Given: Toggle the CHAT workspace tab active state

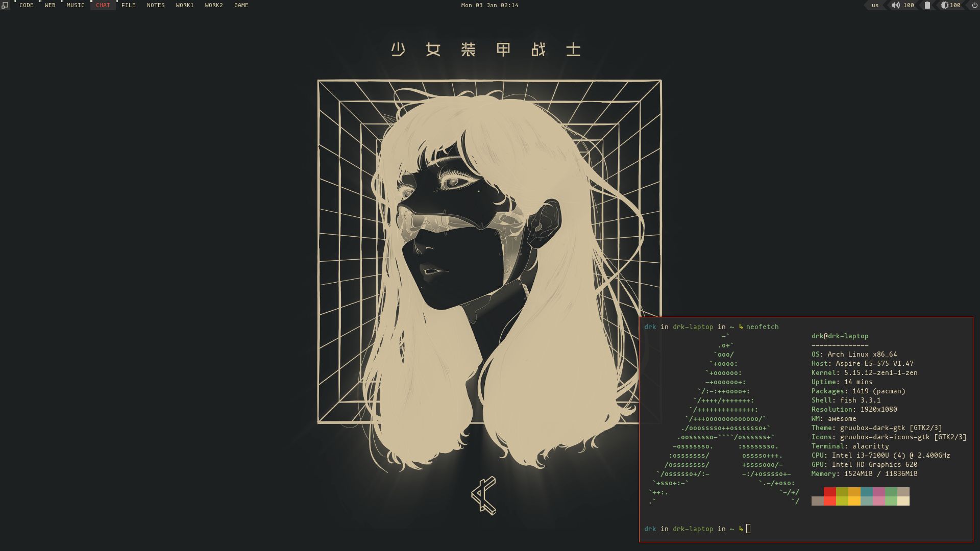Looking at the screenshot, I should click(103, 5).
